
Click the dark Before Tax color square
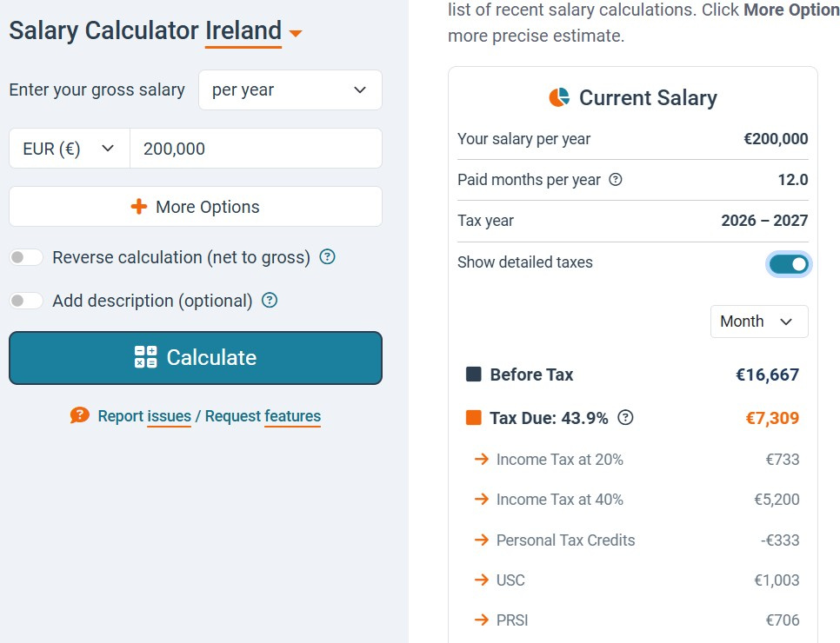point(474,375)
